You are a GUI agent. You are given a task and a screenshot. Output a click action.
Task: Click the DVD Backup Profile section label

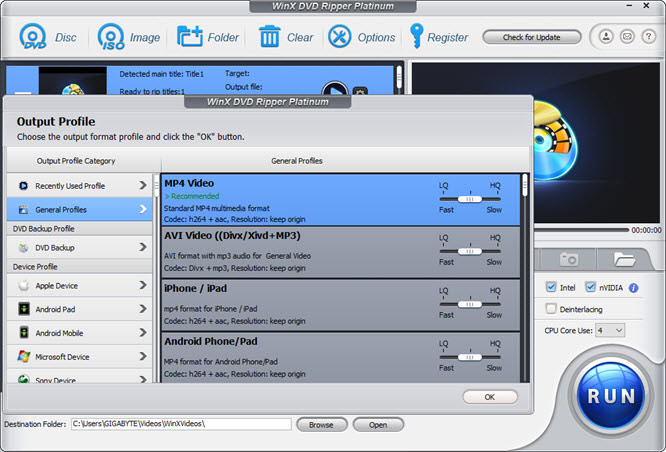pos(43,229)
